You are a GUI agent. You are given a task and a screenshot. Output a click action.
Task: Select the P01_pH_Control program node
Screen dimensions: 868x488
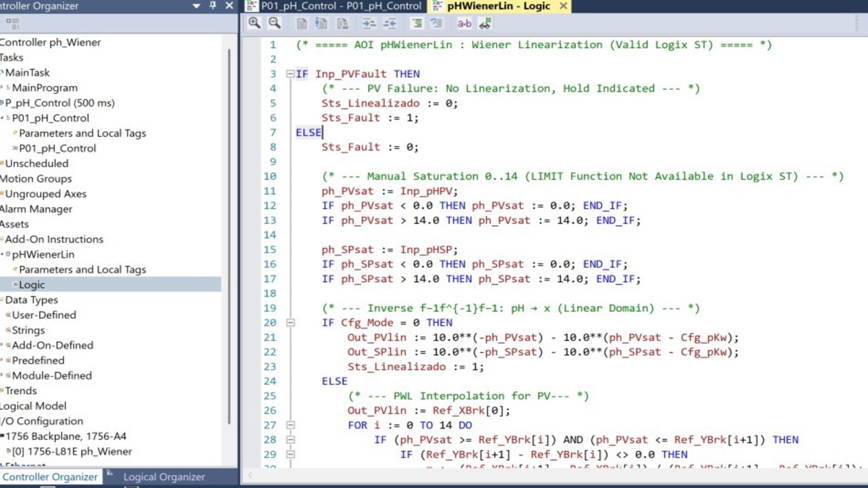pos(50,118)
